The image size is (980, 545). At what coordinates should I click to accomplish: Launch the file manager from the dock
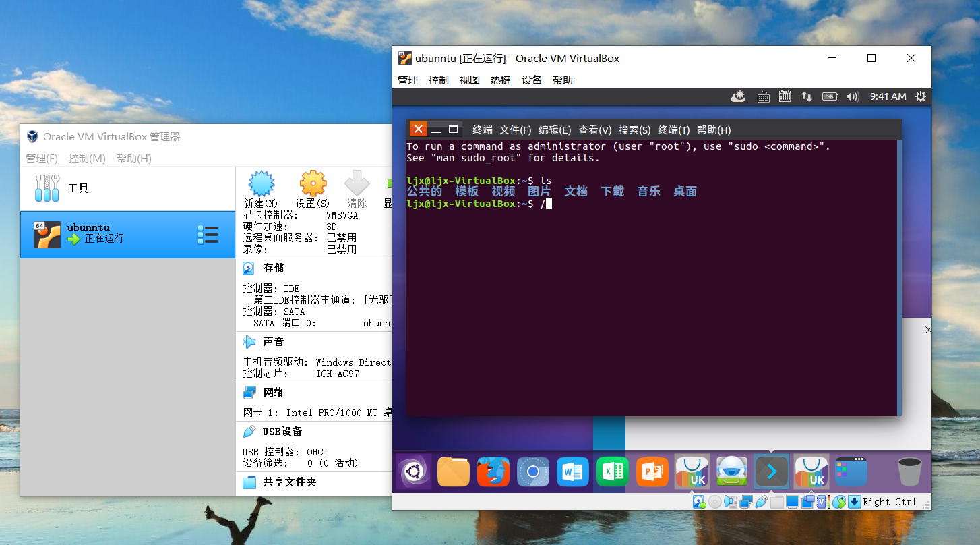(x=454, y=472)
